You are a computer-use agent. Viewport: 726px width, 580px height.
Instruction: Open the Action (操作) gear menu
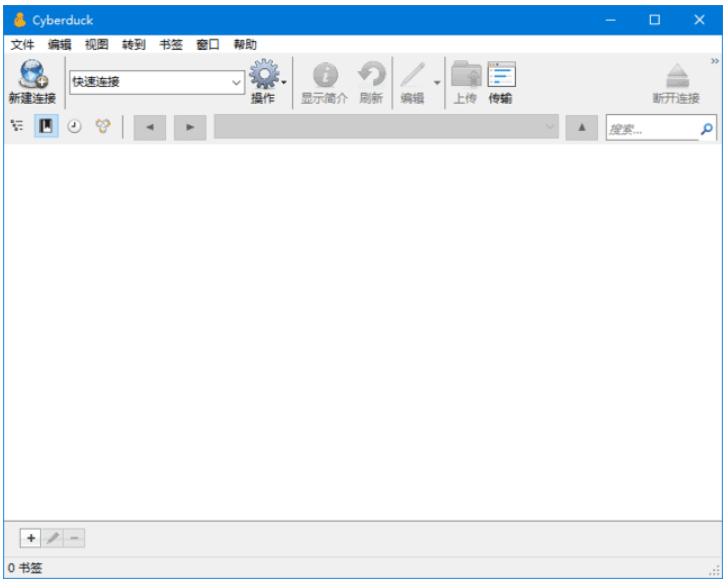264,74
